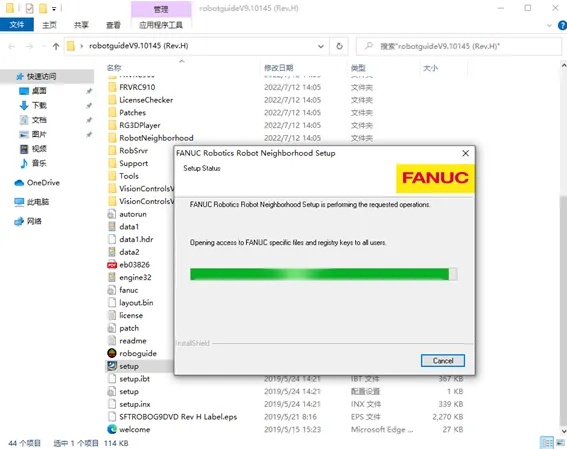The width and height of the screenshot is (567, 449).
Task: Switch to details view toggle
Action: (547, 443)
